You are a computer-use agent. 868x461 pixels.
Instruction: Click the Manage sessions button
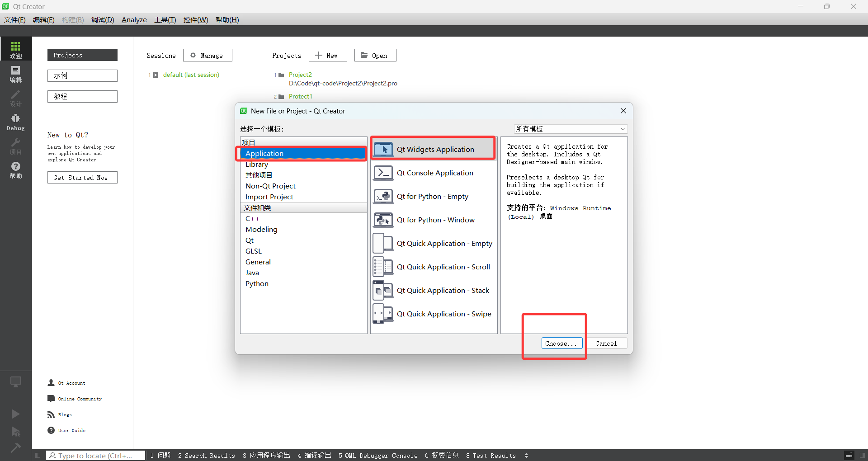pos(208,55)
